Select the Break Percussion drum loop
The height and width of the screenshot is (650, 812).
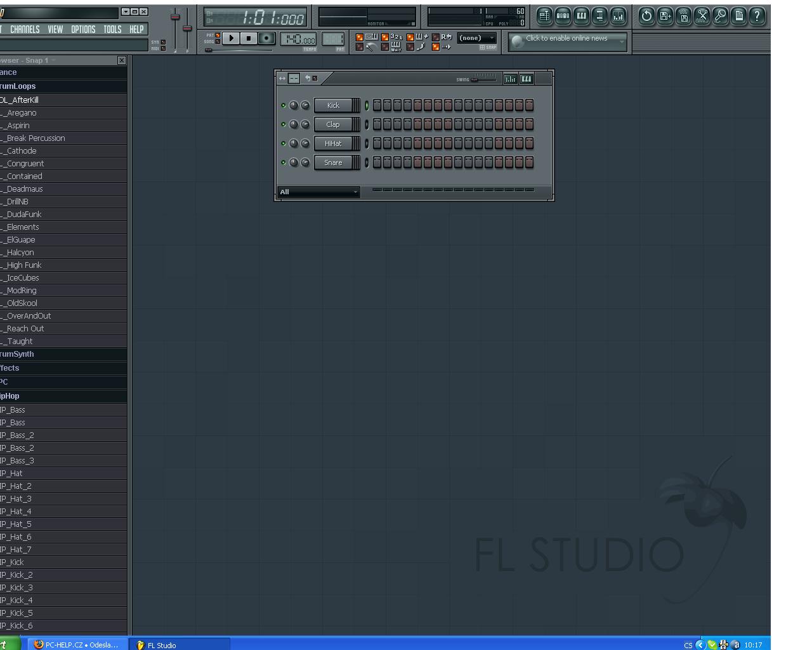(63, 138)
